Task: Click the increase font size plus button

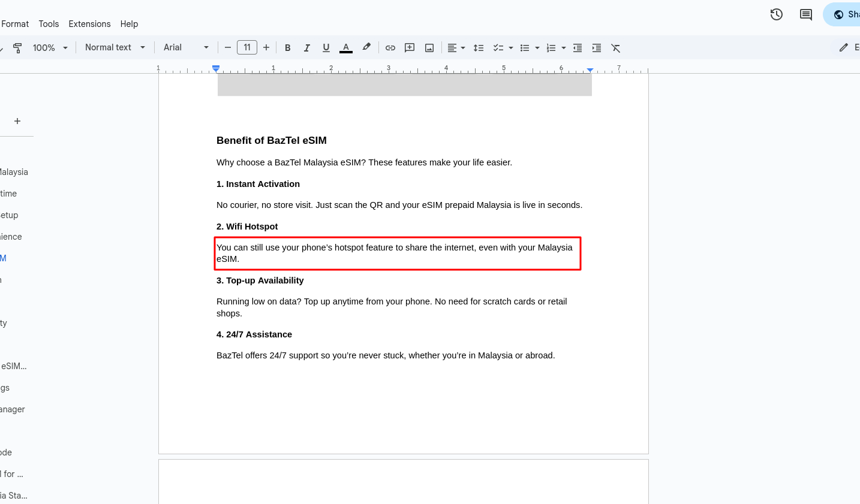Action: coord(266,47)
